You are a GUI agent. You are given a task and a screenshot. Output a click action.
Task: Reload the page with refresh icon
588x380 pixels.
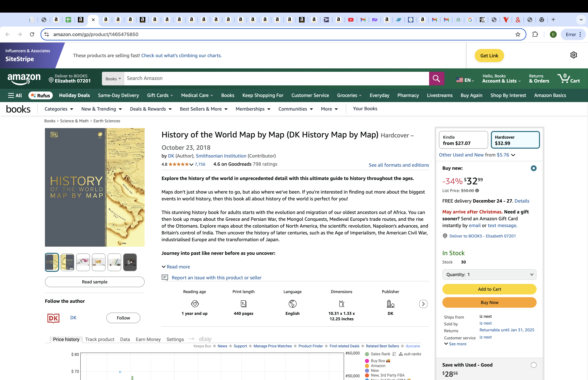click(x=32, y=34)
